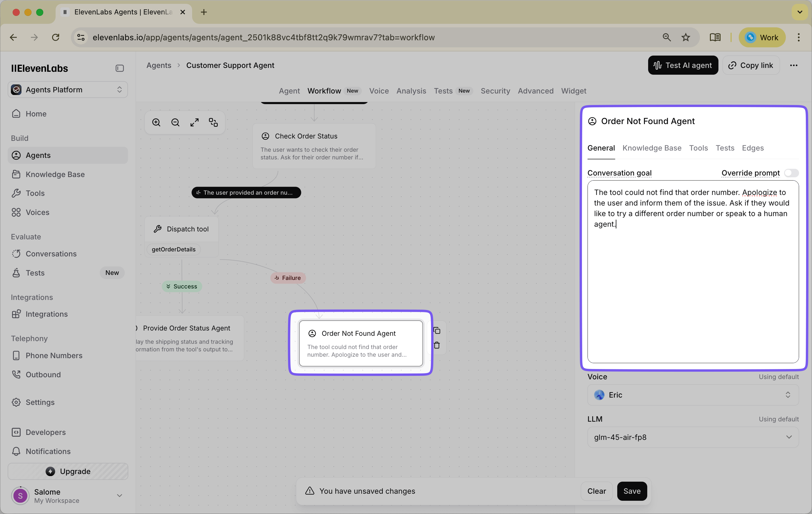This screenshot has width=812, height=514.
Task: Save the unsaved changes
Action: click(632, 491)
